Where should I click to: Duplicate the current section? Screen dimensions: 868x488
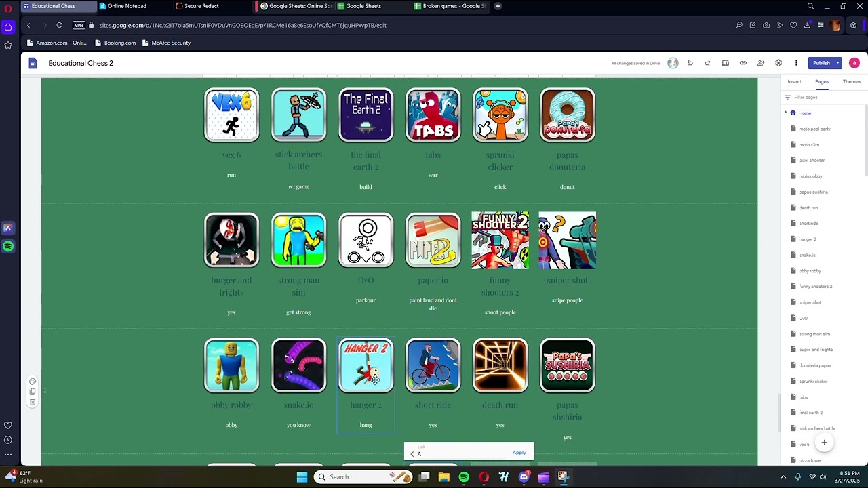tap(33, 392)
